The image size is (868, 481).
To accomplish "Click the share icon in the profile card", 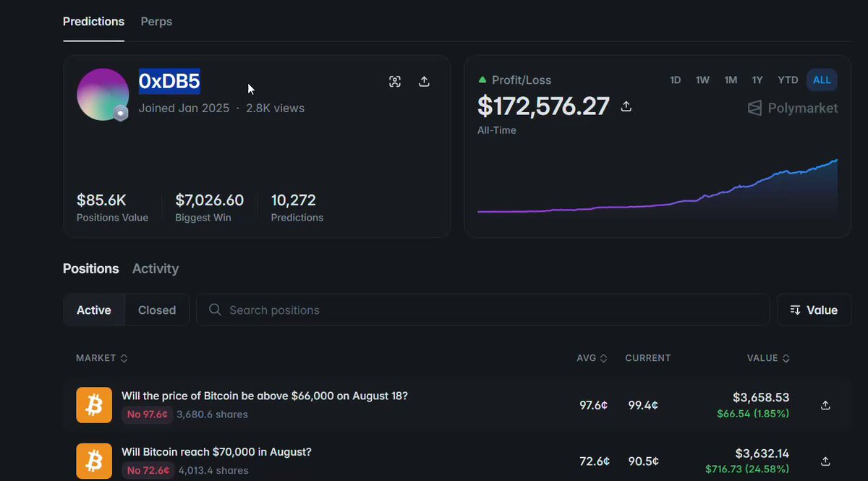I will pos(425,82).
